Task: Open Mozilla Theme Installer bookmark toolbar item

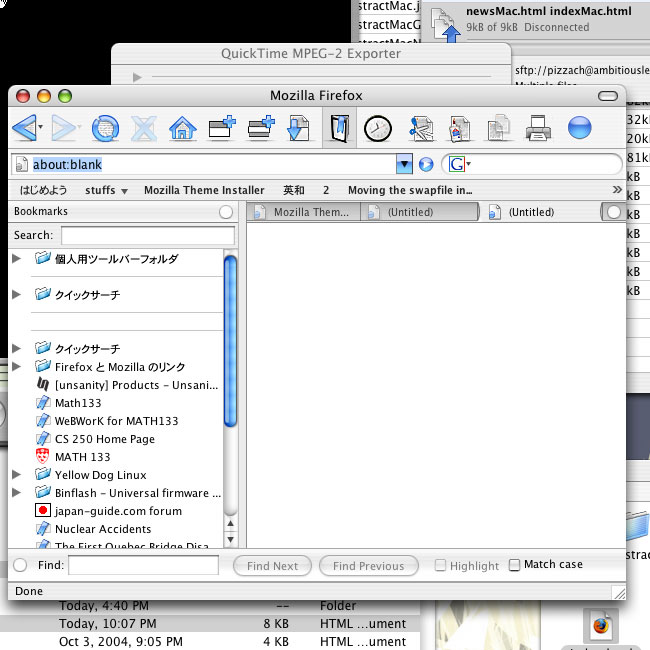Action: coord(204,190)
